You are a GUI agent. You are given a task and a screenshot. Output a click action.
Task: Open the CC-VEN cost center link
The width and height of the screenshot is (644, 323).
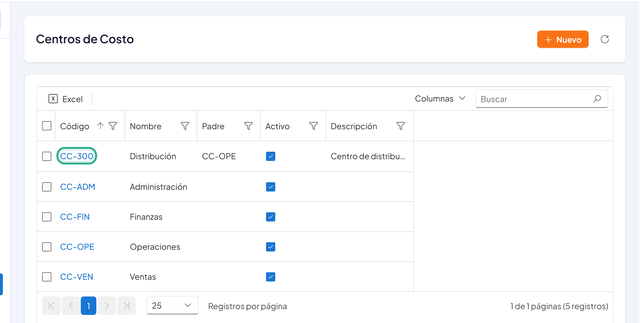[76, 277]
